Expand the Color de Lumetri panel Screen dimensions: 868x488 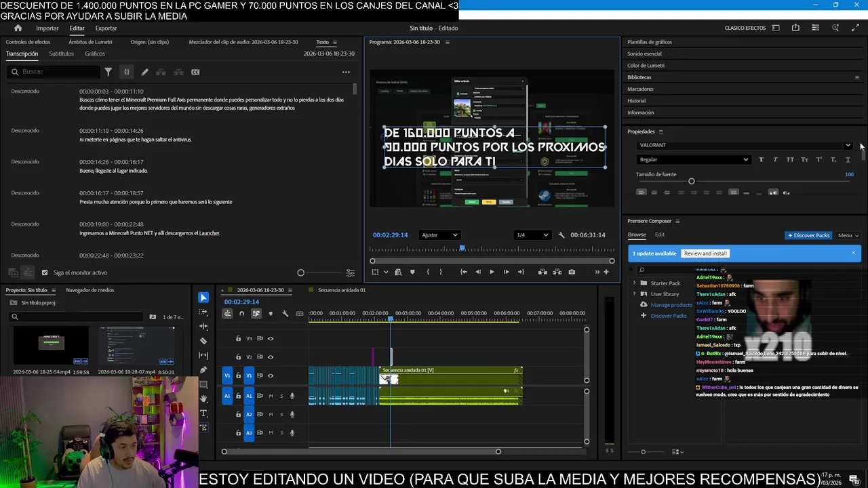(x=646, y=66)
